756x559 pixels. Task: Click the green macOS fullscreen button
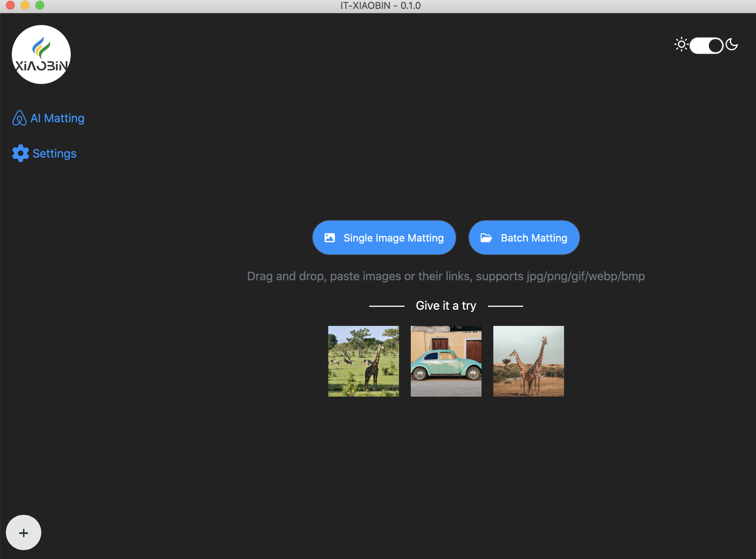click(40, 5)
